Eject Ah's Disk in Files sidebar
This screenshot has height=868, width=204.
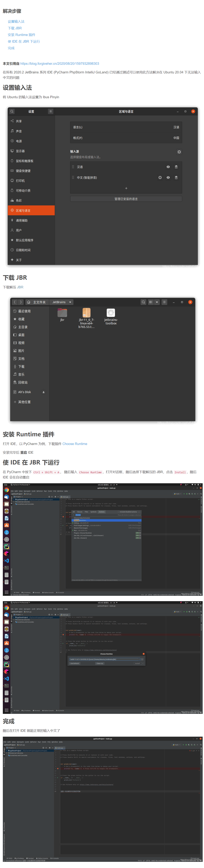(x=43, y=392)
